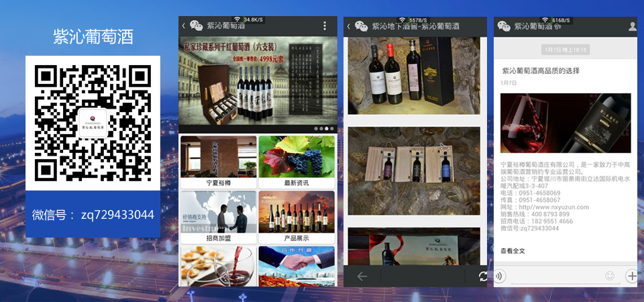Open 宁夏裕樽 tile
644x302 pixels.
[x=219, y=162]
